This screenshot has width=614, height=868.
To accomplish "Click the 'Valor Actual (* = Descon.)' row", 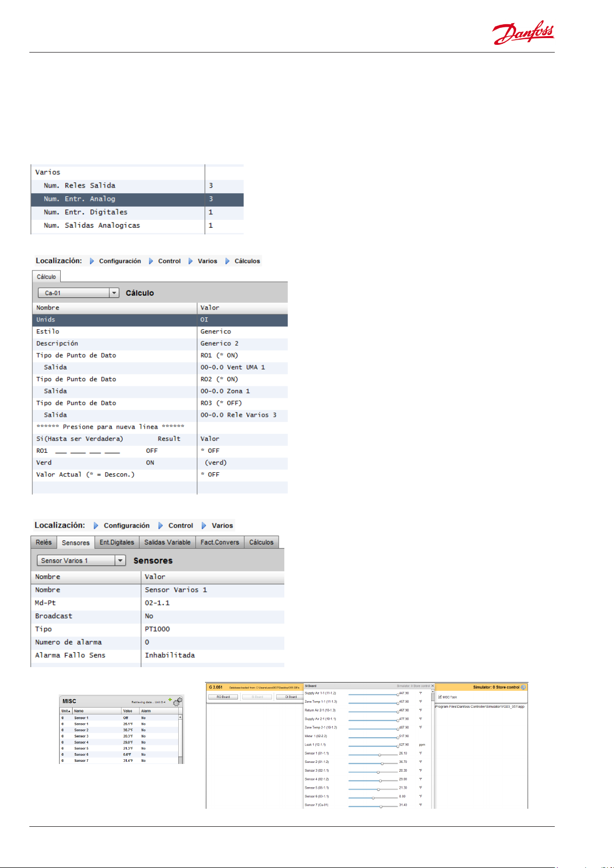I will coord(160,474).
